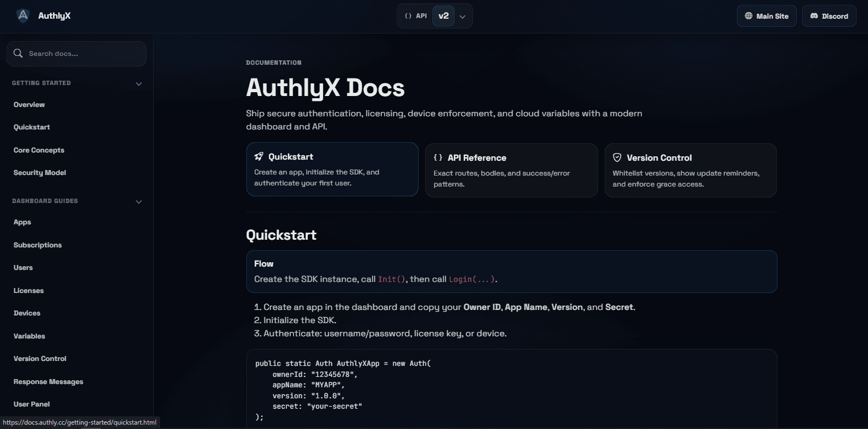Screen dimensions: 868x429
Task: Click the shield icon on Version Control card
Action: [617, 157]
